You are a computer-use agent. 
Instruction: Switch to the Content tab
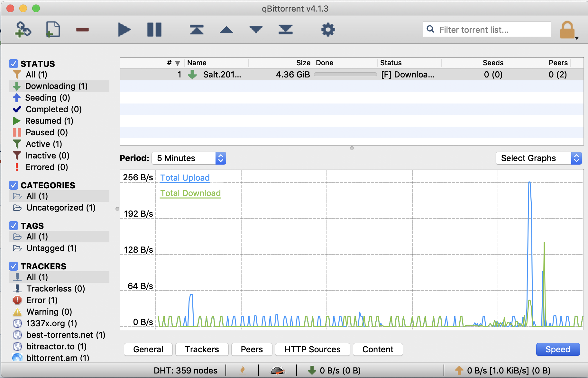378,349
